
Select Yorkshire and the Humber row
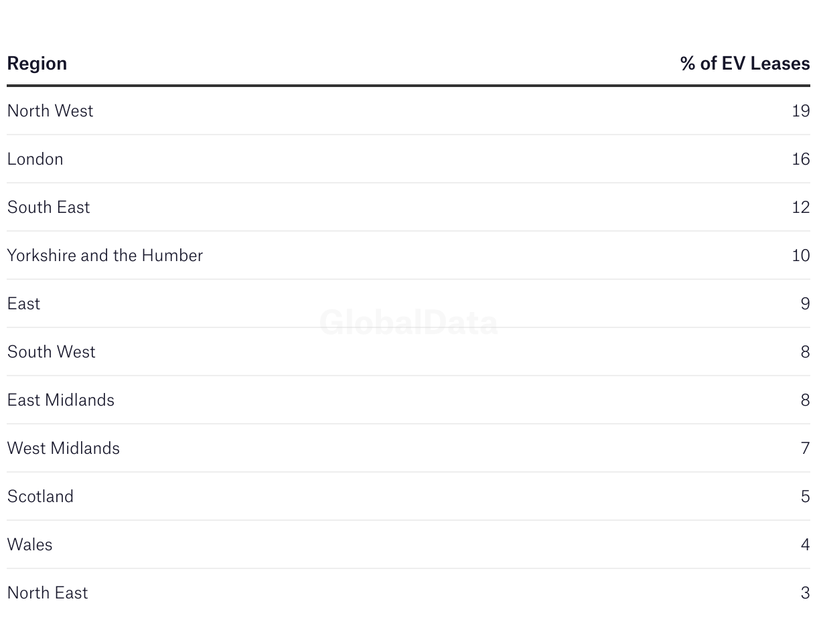tap(408, 255)
